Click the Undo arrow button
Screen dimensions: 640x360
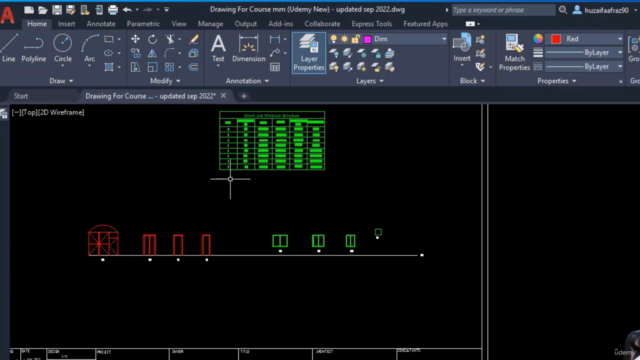click(x=127, y=9)
